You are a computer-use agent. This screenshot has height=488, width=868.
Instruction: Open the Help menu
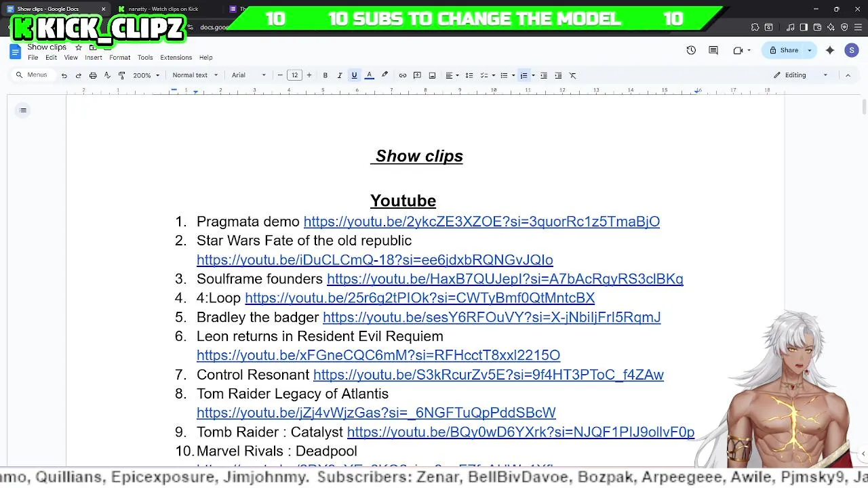[x=206, y=58]
